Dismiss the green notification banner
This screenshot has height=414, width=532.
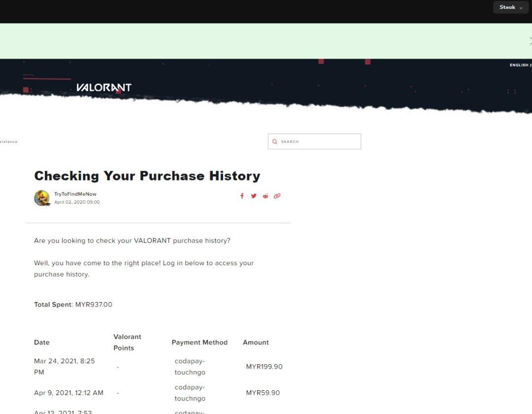530,41
